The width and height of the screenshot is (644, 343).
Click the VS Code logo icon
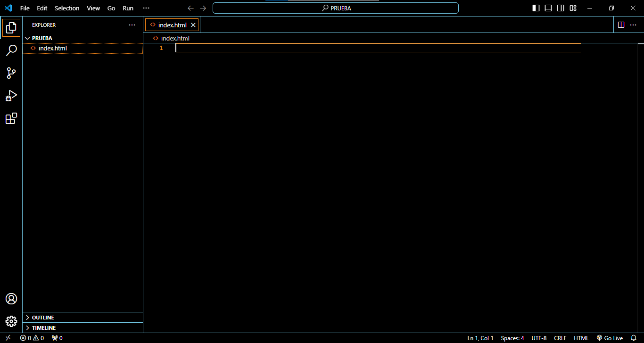(x=8, y=8)
